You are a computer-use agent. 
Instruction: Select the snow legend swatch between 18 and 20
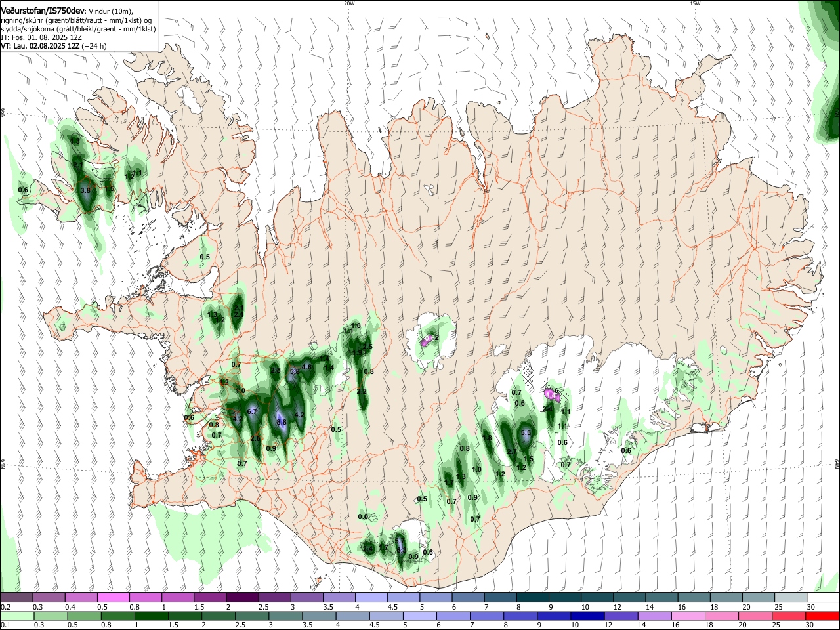(726, 597)
